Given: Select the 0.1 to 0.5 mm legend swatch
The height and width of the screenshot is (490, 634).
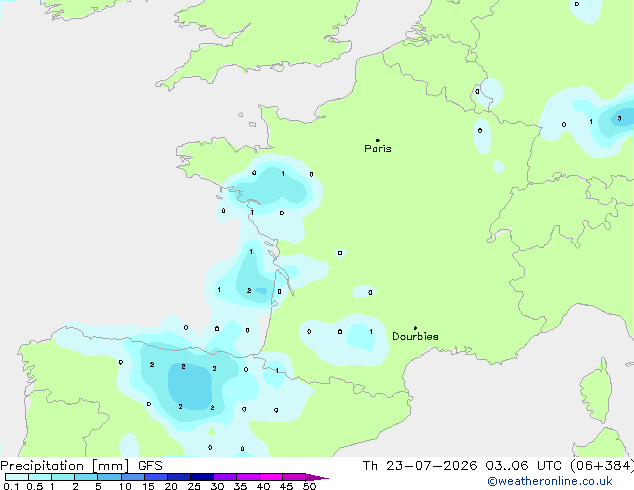Looking at the screenshot, I should 17,477.
